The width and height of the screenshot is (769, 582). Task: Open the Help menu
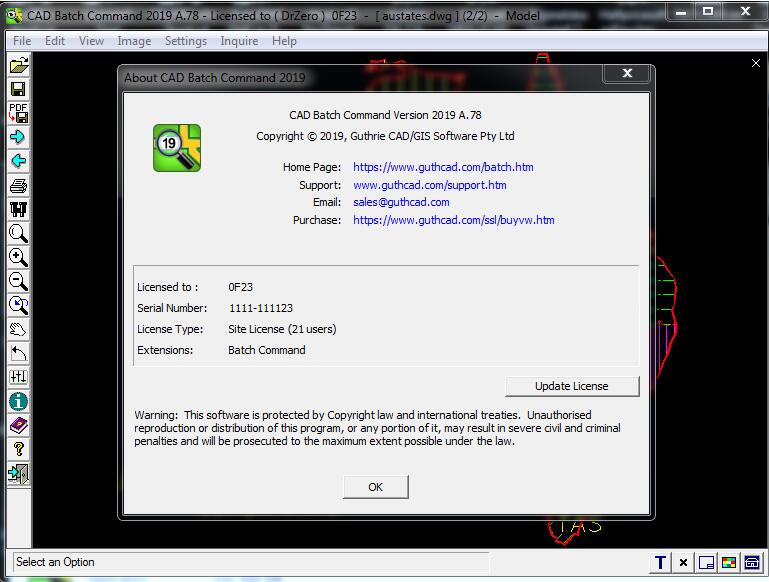(284, 41)
